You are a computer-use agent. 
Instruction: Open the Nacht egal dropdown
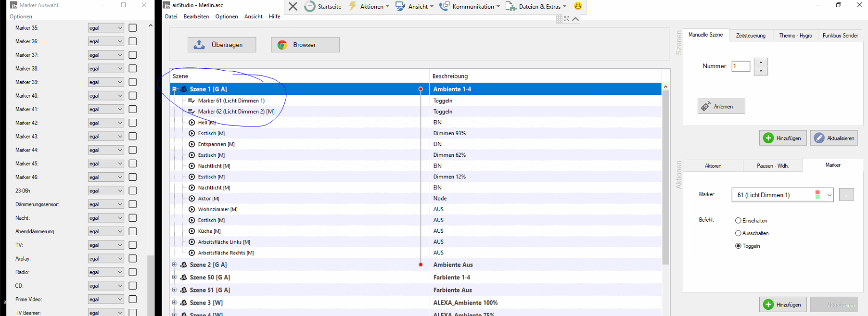pos(106,218)
